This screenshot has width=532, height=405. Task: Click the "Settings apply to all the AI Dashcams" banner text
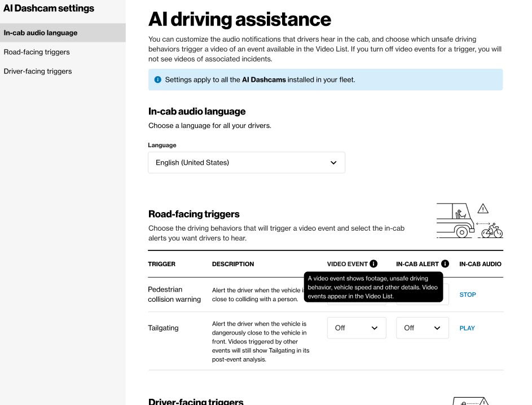(x=260, y=80)
